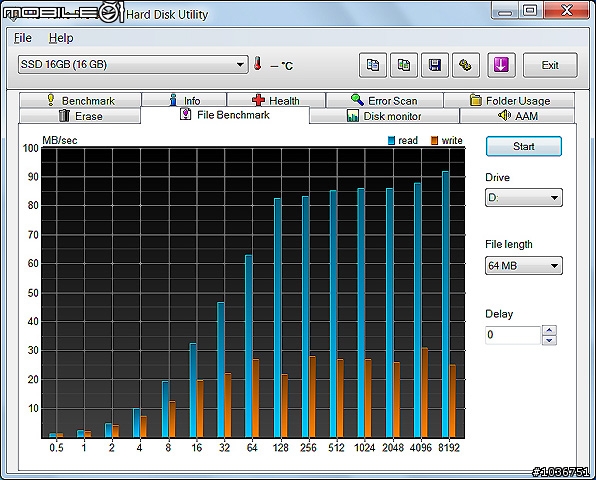Open the Disk monitor tab

[x=384, y=116]
